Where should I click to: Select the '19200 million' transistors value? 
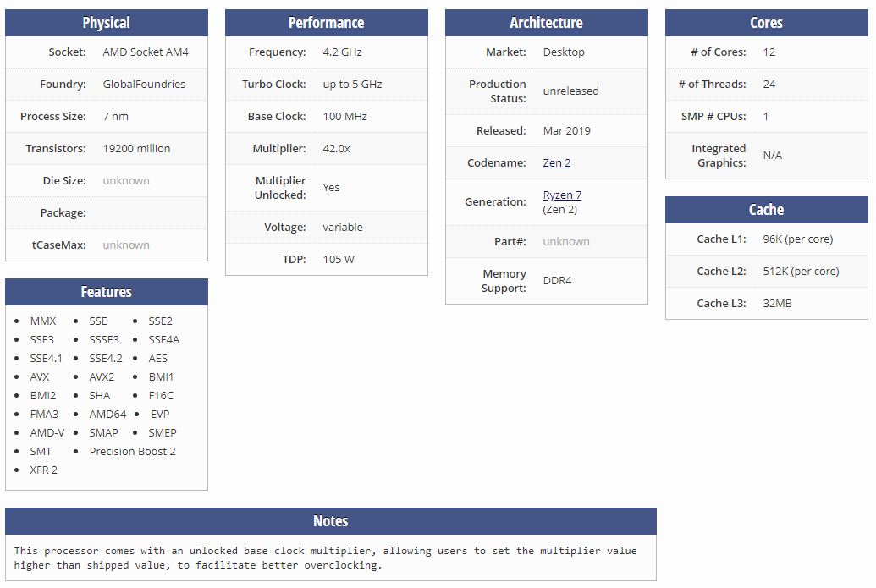(136, 149)
